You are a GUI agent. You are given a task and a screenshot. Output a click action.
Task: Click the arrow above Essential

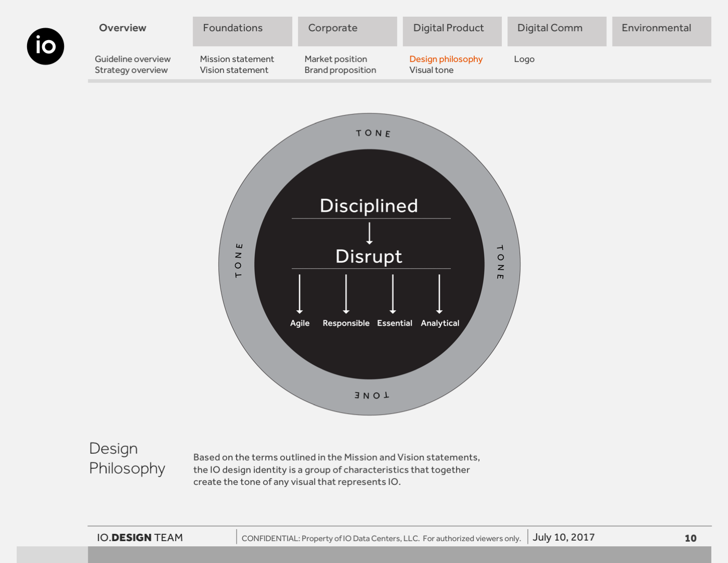coord(393,294)
